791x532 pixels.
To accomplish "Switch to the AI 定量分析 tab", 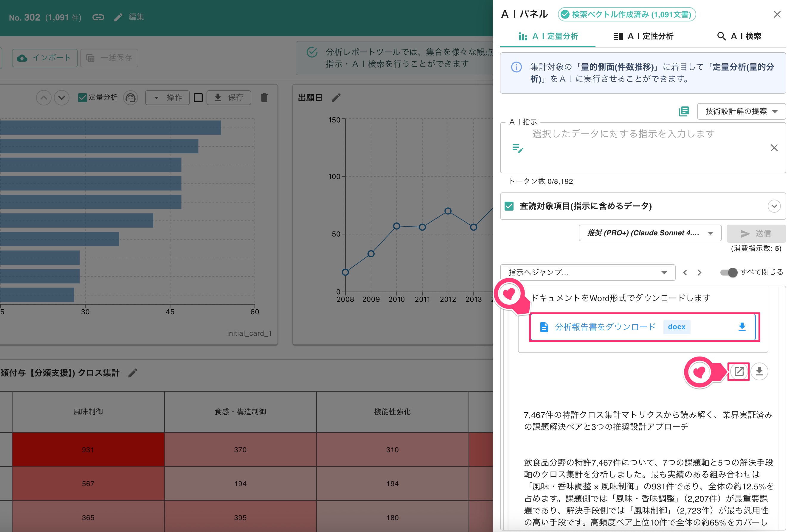I will click(548, 36).
